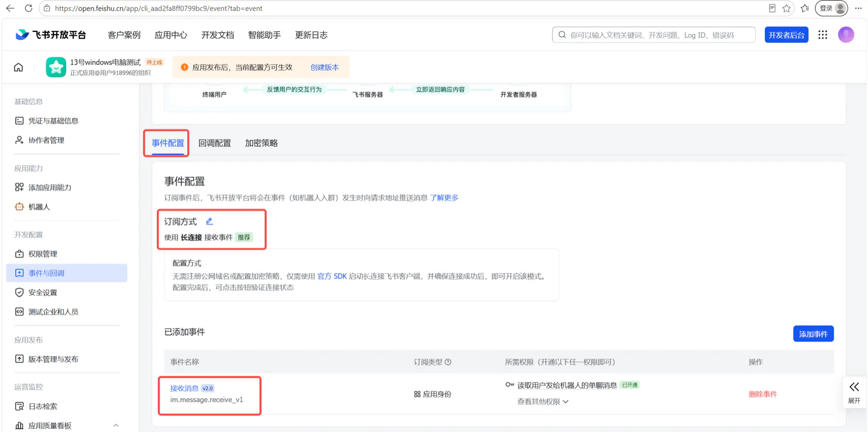Click the 飞书开放平台 logo
The width and height of the screenshot is (868, 432).
(x=50, y=35)
